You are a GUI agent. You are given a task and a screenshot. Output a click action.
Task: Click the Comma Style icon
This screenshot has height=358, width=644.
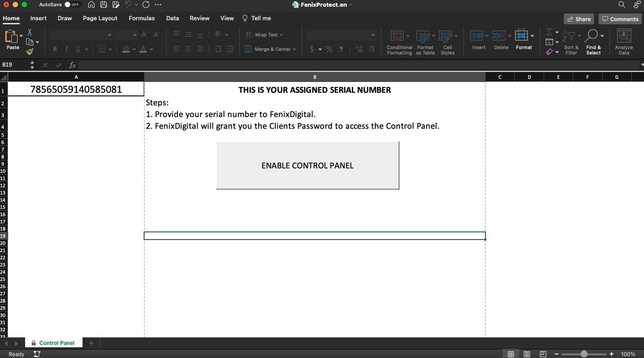point(341,49)
